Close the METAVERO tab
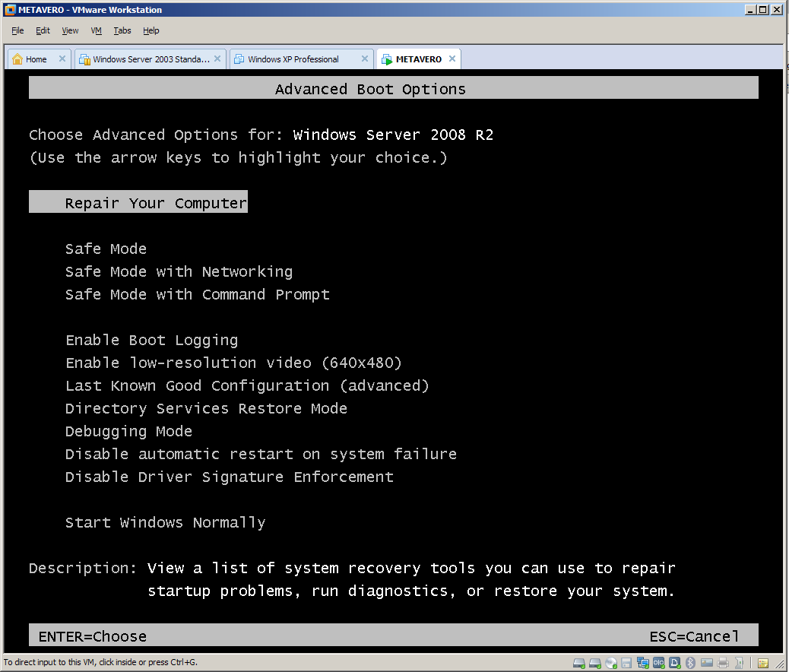Image resolution: width=789 pixels, height=672 pixels. click(452, 59)
